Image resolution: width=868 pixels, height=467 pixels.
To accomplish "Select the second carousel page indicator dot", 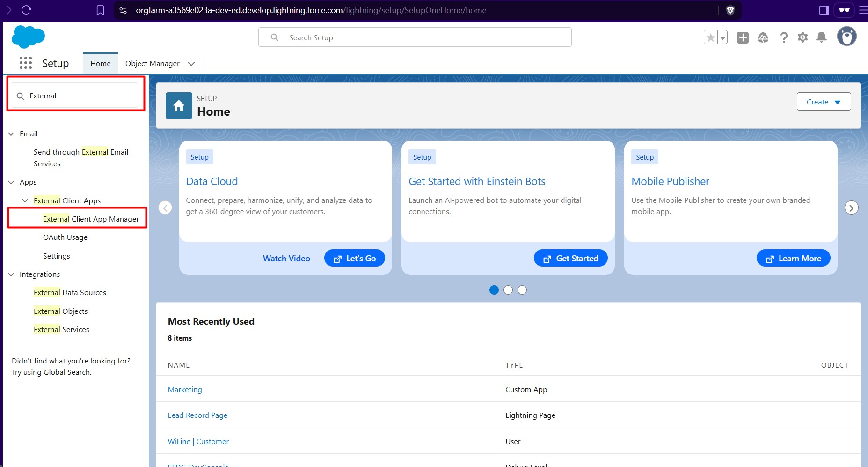I will 508,290.
